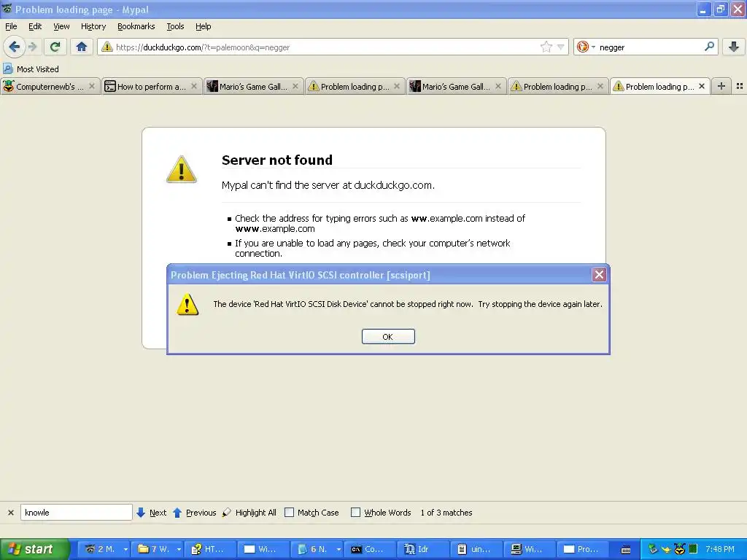Click the genie lamp tray icon

[666, 549]
